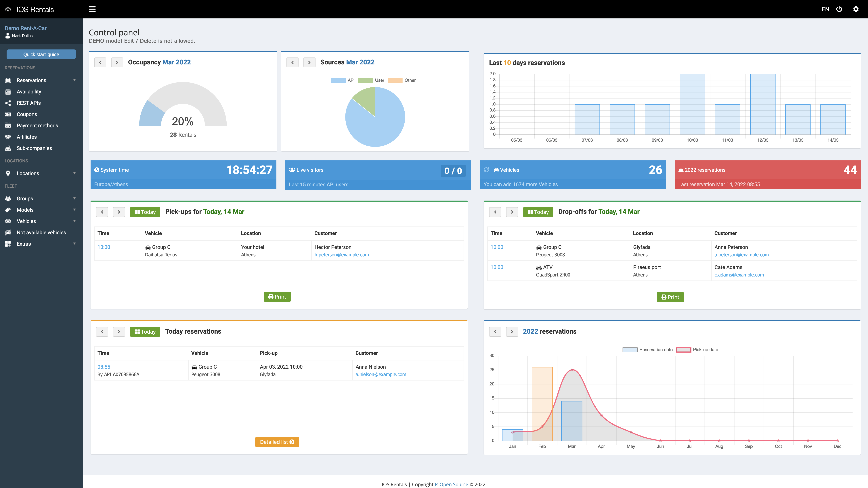This screenshot has width=868, height=488.
Task: Go to next month in Occupancy panel
Action: coord(117,63)
